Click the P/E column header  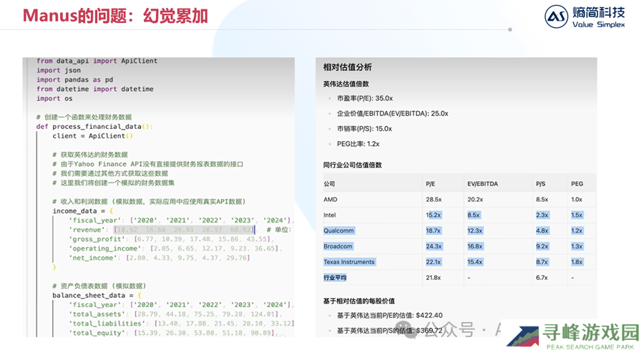point(431,184)
